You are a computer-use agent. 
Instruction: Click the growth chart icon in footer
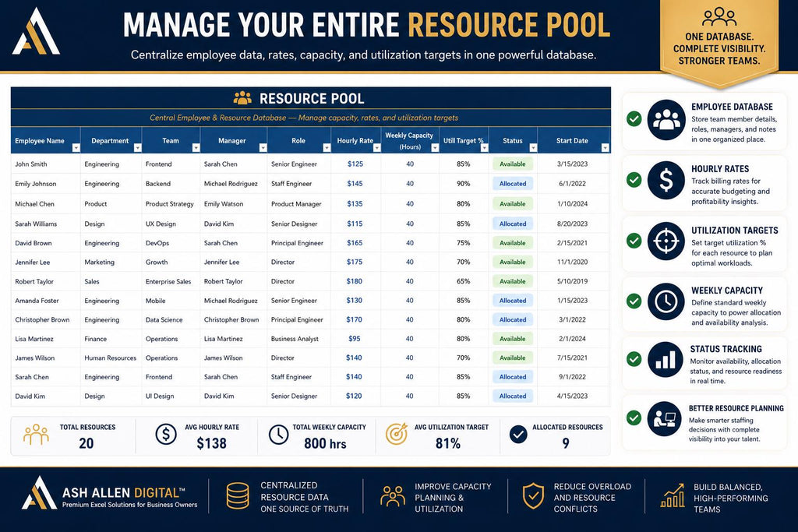pyautogui.click(x=673, y=496)
